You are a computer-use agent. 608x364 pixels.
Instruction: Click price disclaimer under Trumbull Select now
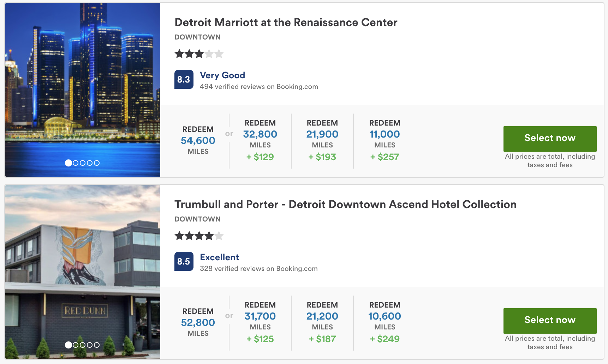(550, 342)
